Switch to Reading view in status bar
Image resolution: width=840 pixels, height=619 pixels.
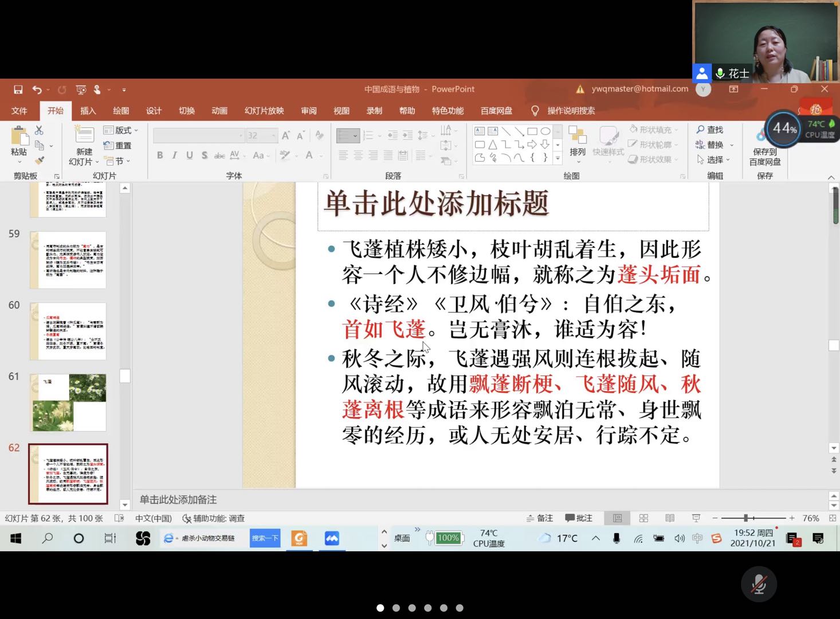pos(669,518)
